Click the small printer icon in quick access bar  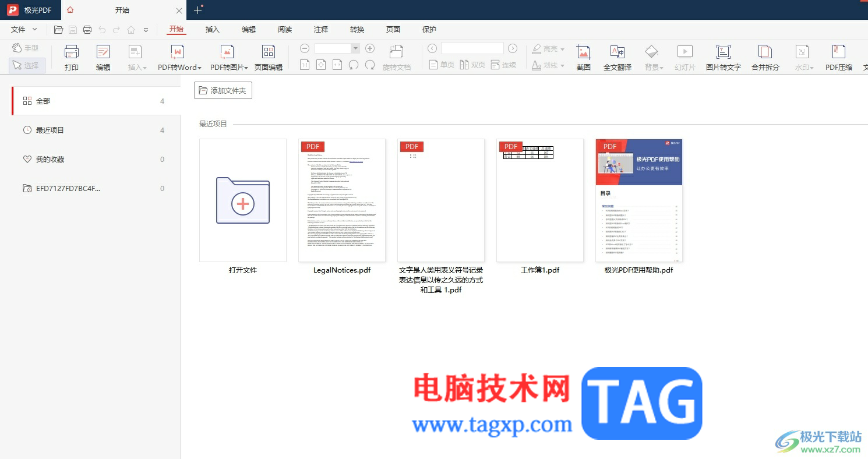coord(87,30)
